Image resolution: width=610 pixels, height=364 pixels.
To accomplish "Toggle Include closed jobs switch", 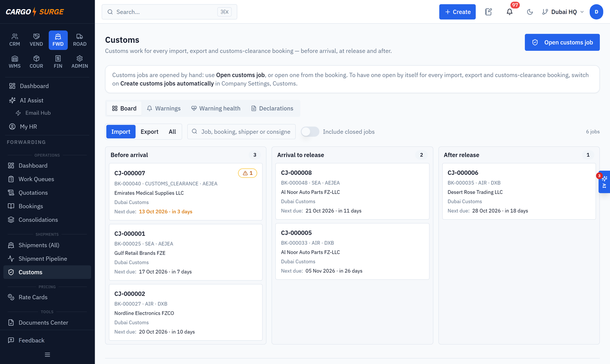I will pyautogui.click(x=310, y=132).
